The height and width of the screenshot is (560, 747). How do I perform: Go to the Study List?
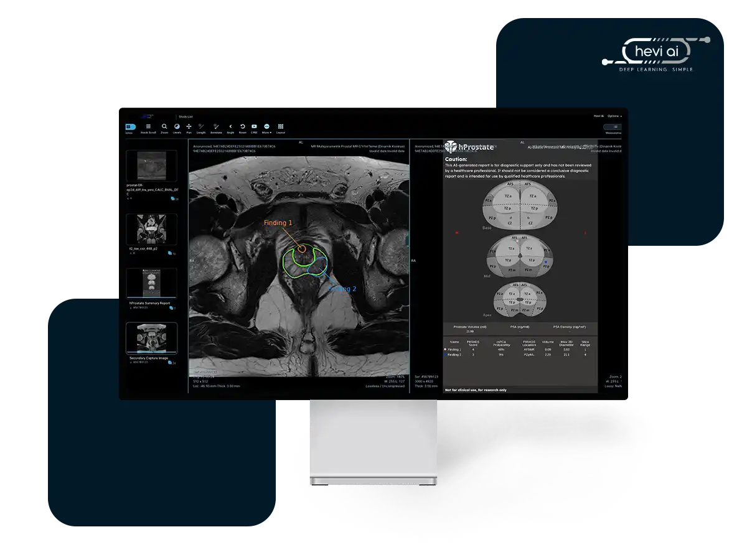tap(186, 116)
